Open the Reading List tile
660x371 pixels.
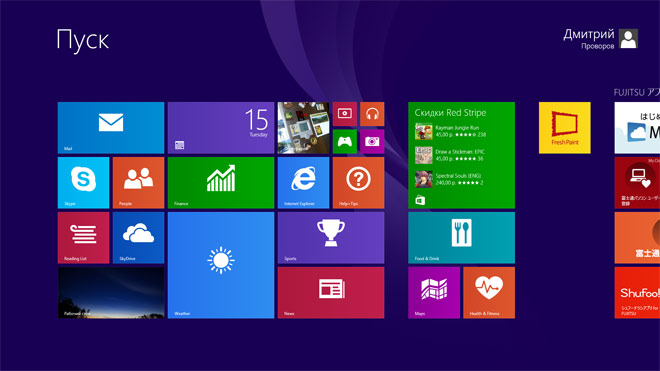click(x=83, y=238)
